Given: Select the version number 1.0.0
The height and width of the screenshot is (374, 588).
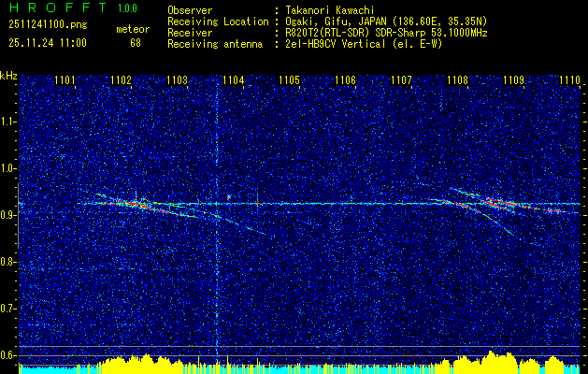Looking at the screenshot, I should coord(127,8).
